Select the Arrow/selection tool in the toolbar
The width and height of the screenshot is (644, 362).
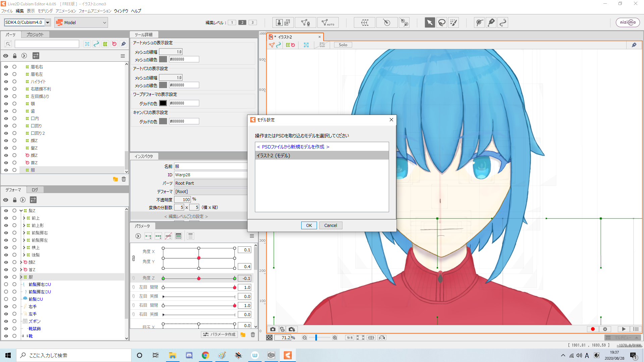(x=430, y=22)
